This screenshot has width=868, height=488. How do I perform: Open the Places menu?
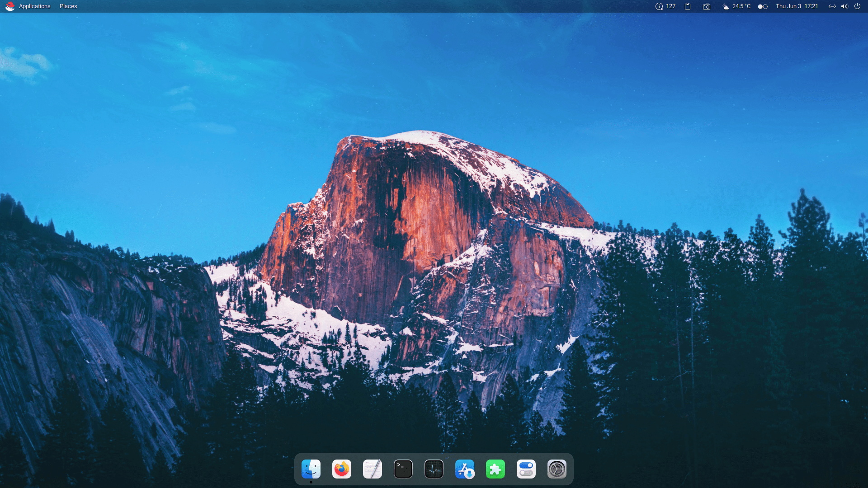(68, 6)
